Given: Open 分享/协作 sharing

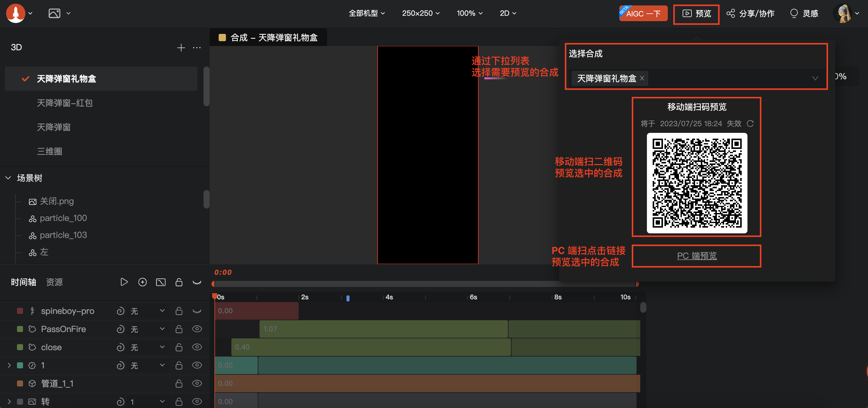Looking at the screenshot, I should (x=750, y=13).
